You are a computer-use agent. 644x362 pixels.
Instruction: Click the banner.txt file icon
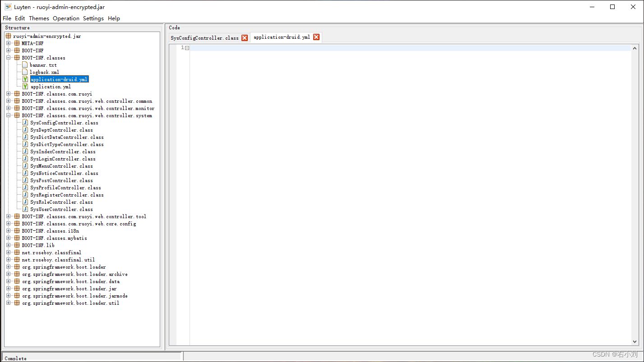click(x=25, y=65)
